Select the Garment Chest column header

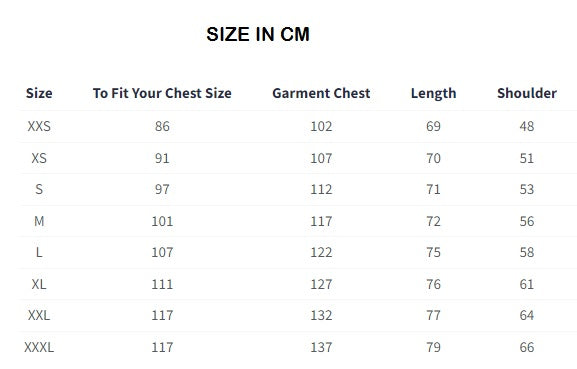coord(321,93)
